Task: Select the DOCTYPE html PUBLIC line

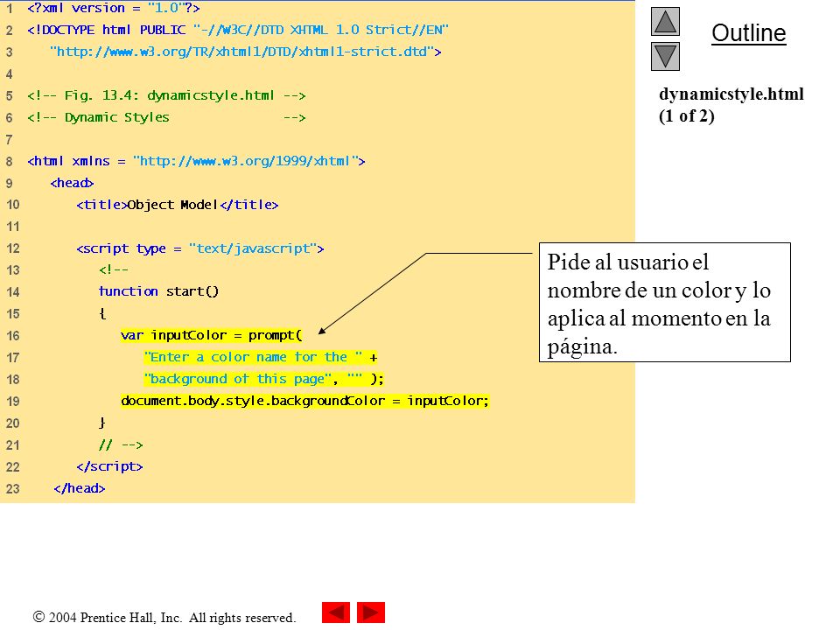Action: coord(238,30)
